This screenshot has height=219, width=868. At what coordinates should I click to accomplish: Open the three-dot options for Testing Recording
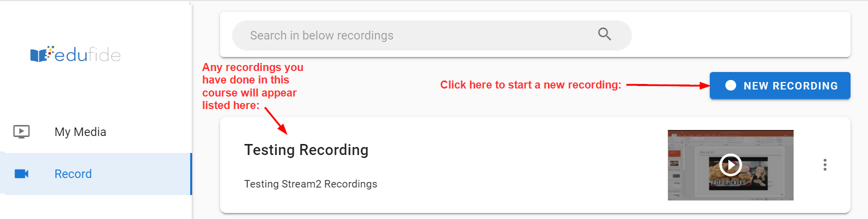pos(825,164)
